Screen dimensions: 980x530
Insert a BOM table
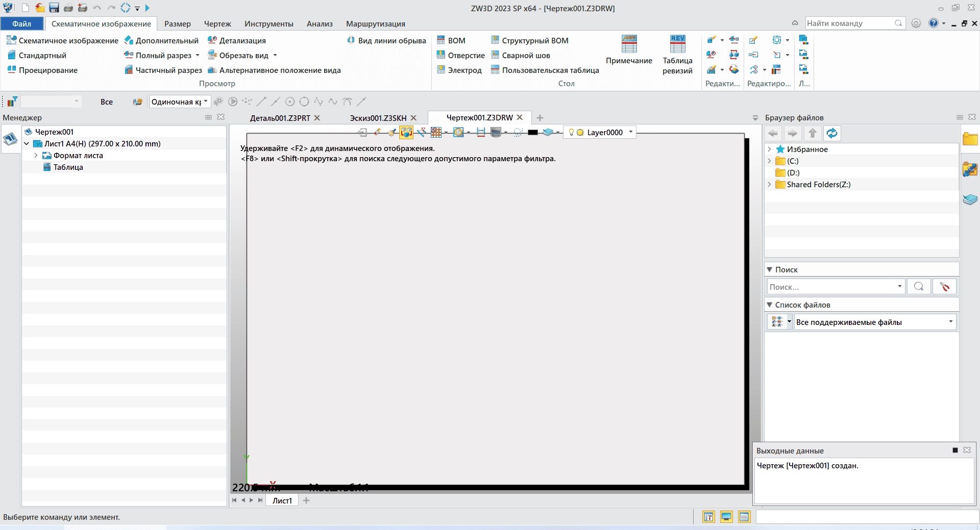point(451,40)
